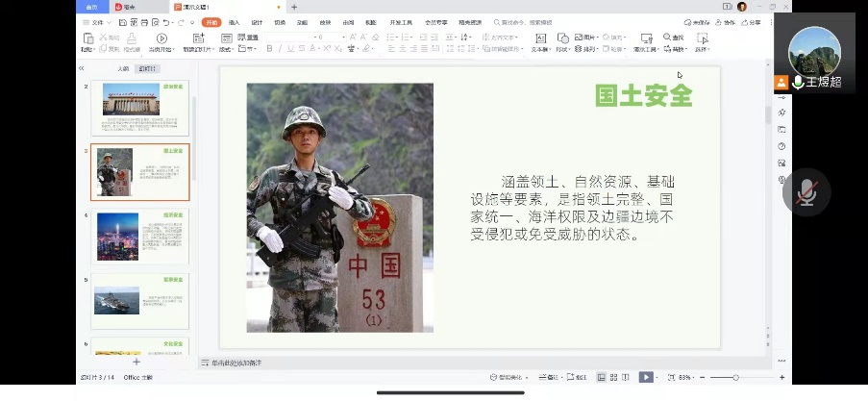Open the 设计 design ribbon tab
The width and height of the screenshot is (868, 401).
pos(257,22)
